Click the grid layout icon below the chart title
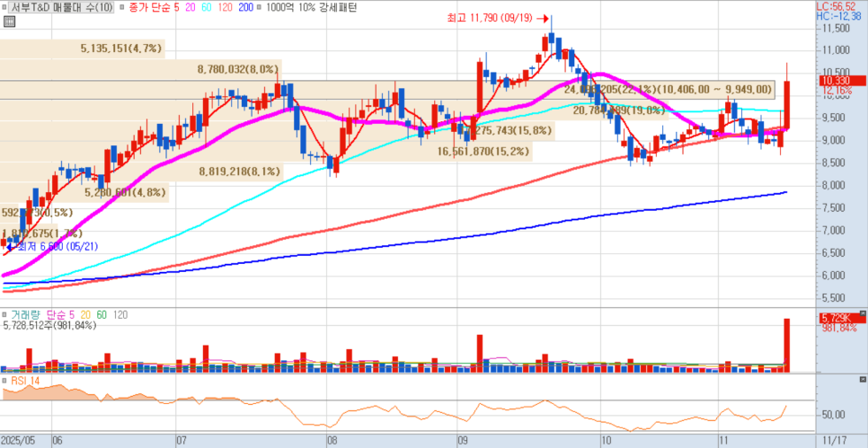Screen dimensions: 868x448 8,22
